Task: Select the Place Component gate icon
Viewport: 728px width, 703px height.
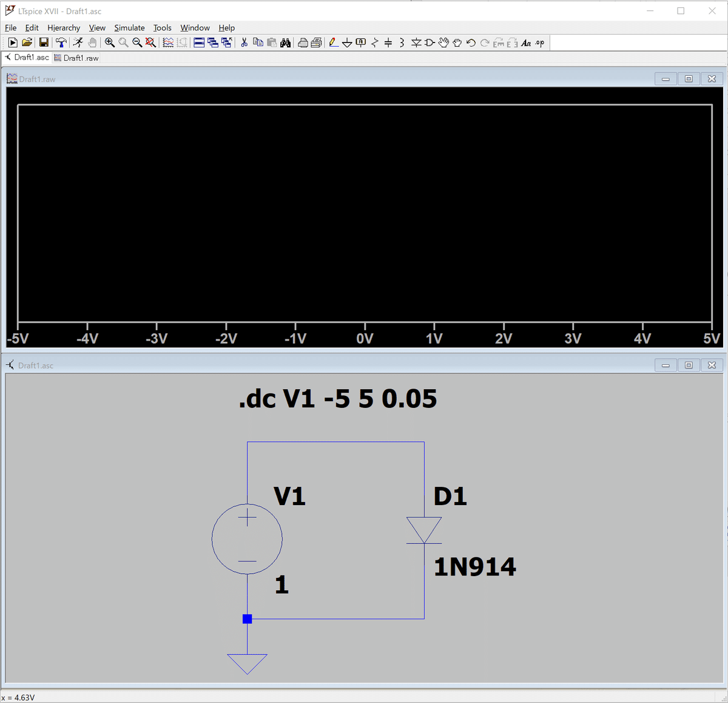Action: [430, 42]
